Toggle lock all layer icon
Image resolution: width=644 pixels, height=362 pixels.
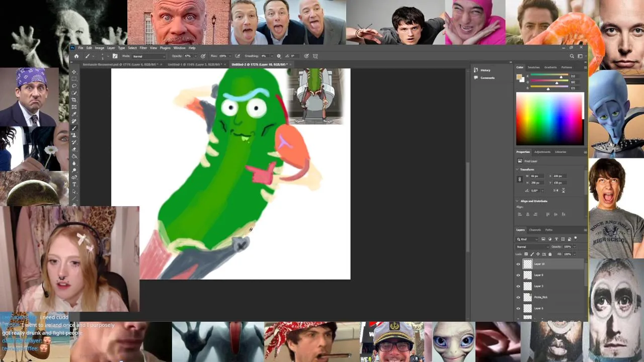point(550,254)
